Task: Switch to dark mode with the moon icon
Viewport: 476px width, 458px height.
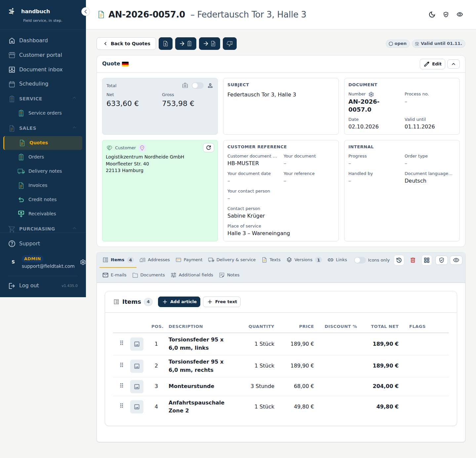Action: (432, 15)
